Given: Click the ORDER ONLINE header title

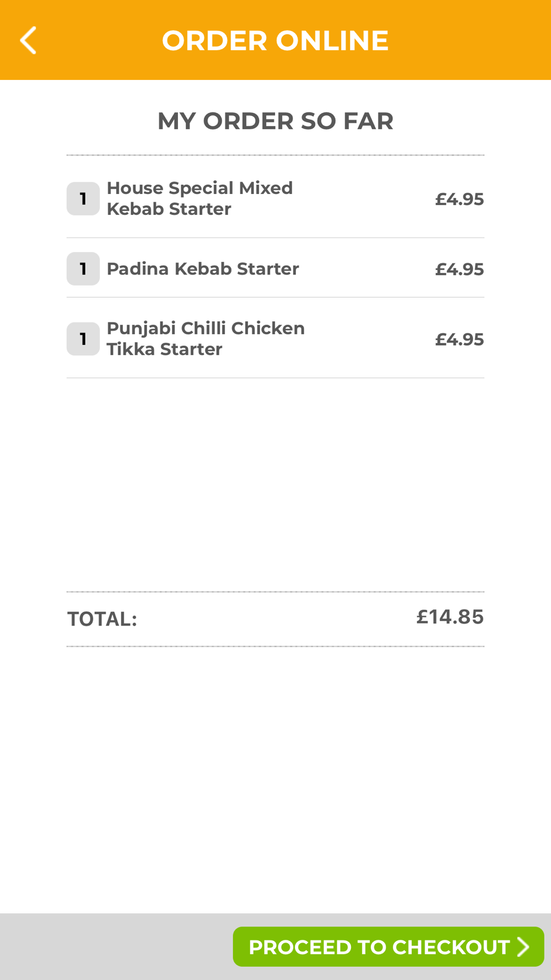Looking at the screenshot, I should click(275, 40).
